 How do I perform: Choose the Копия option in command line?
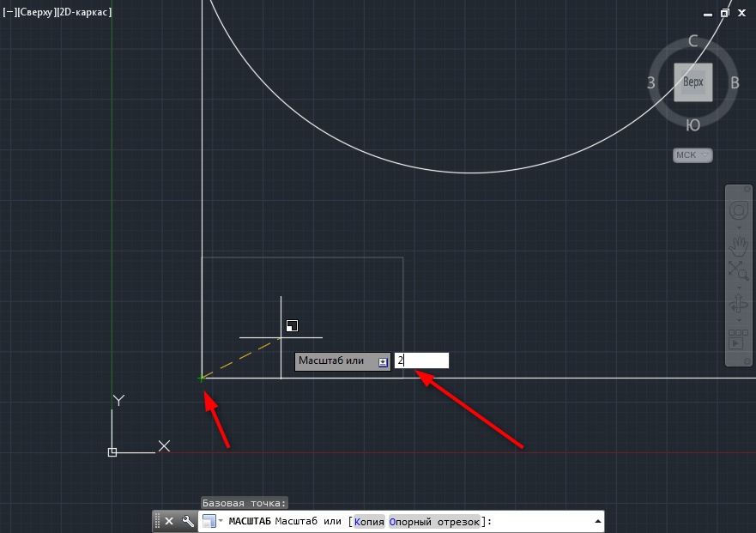(369, 521)
